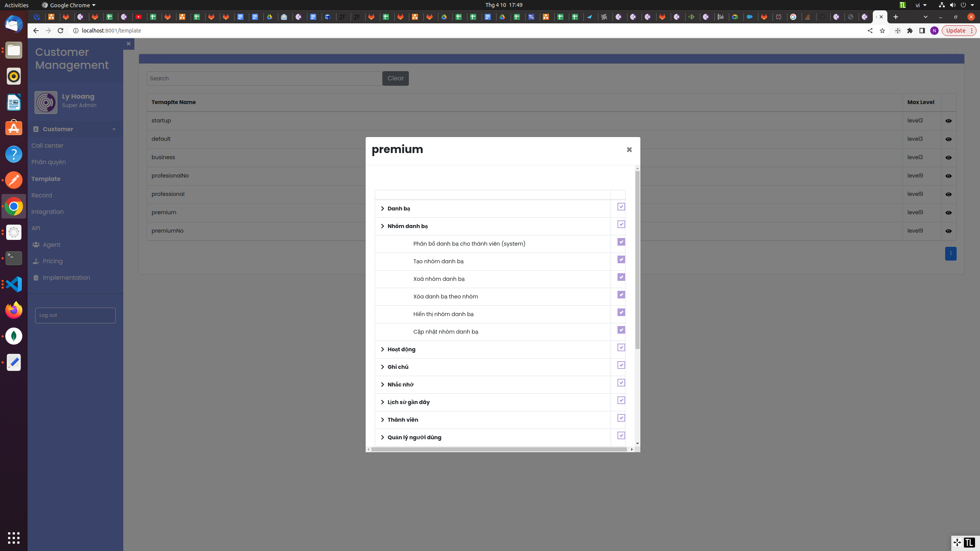
Task: Open the Record menu item
Action: (x=42, y=195)
